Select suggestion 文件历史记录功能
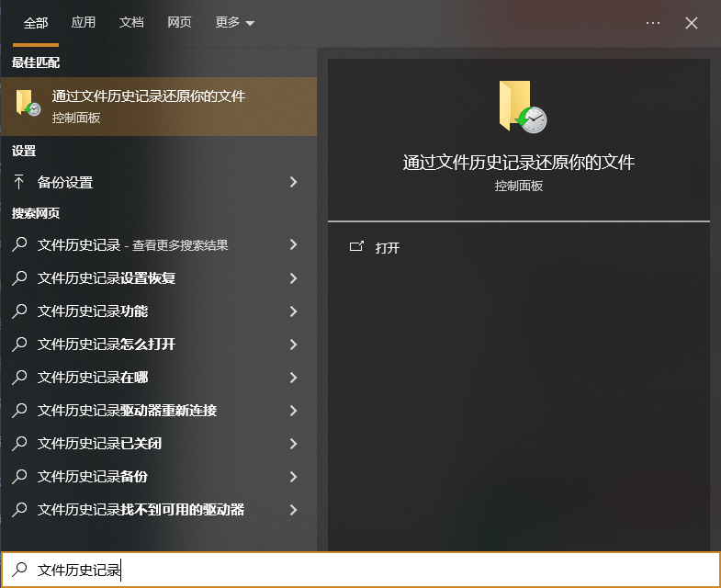This screenshot has height=588, width=721. tap(159, 311)
